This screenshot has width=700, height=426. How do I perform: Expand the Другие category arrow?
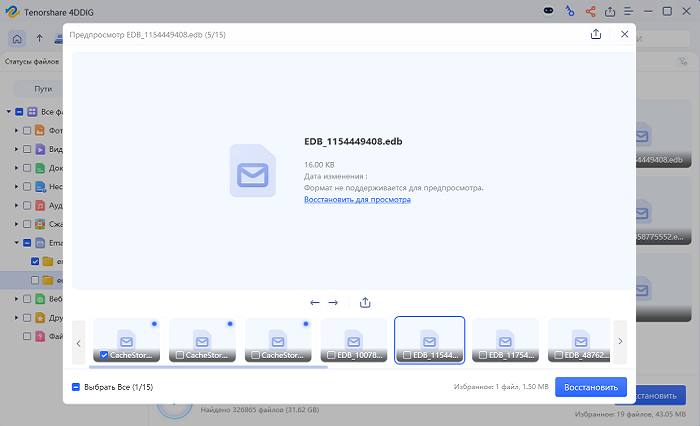[x=17, y=317]
